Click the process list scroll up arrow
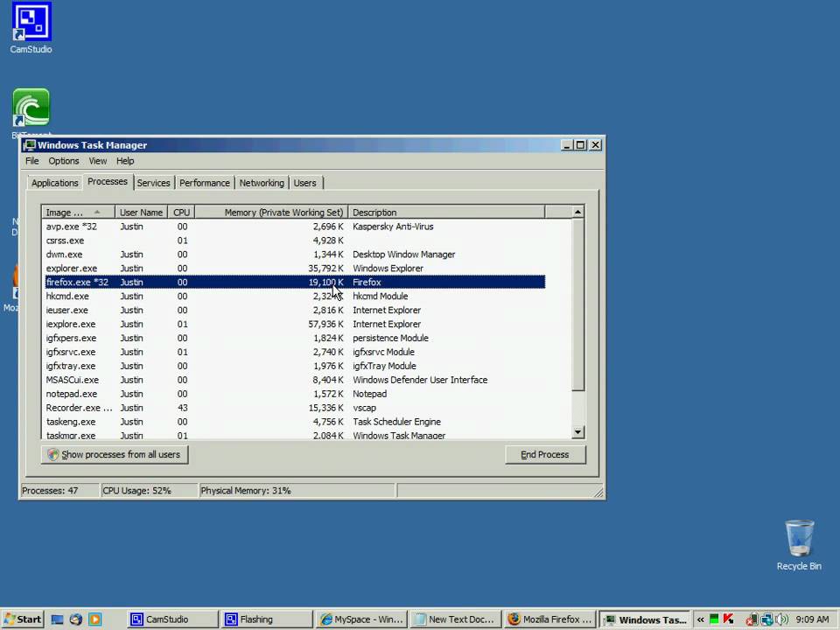This screenshot has height=630, width=840. coord(578,212)
